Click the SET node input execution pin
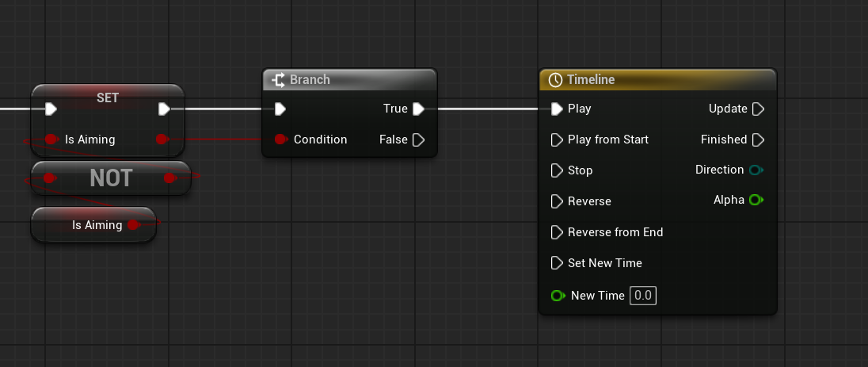Screen dimensions: 868x367 pyautogui.click(x=51, y=109)
